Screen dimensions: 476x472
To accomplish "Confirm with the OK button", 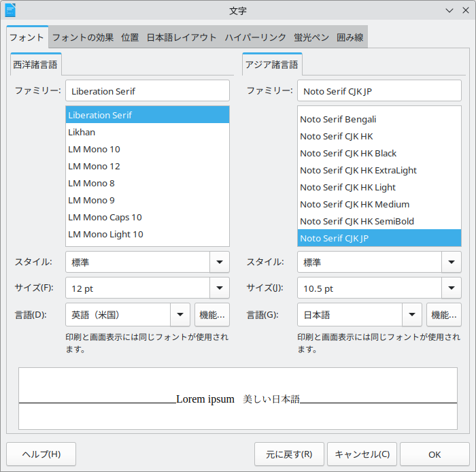I will [x=435, y=454].
